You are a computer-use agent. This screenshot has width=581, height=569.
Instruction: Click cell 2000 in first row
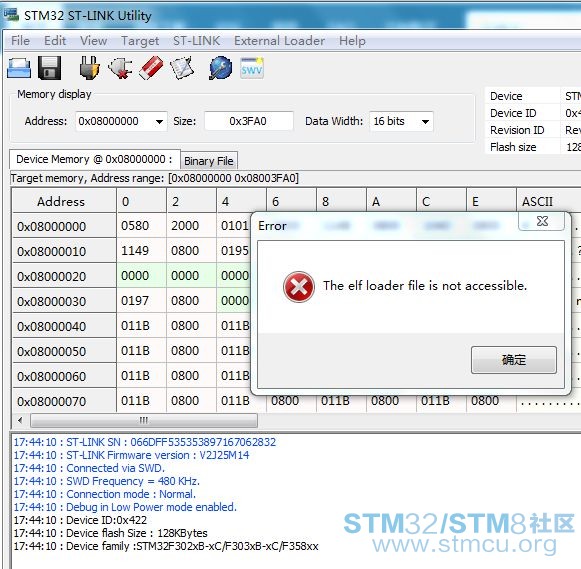pyautogui.click(x=192, y=226)
